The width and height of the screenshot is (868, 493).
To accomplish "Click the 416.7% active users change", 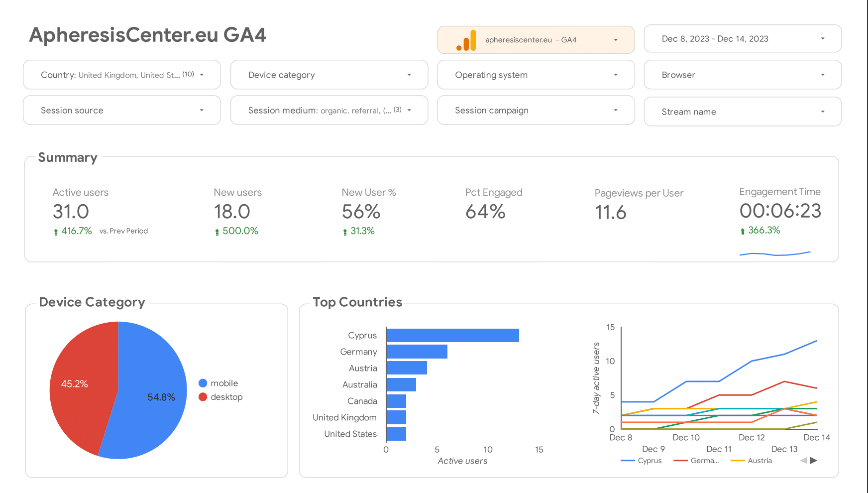I will 73,231.
